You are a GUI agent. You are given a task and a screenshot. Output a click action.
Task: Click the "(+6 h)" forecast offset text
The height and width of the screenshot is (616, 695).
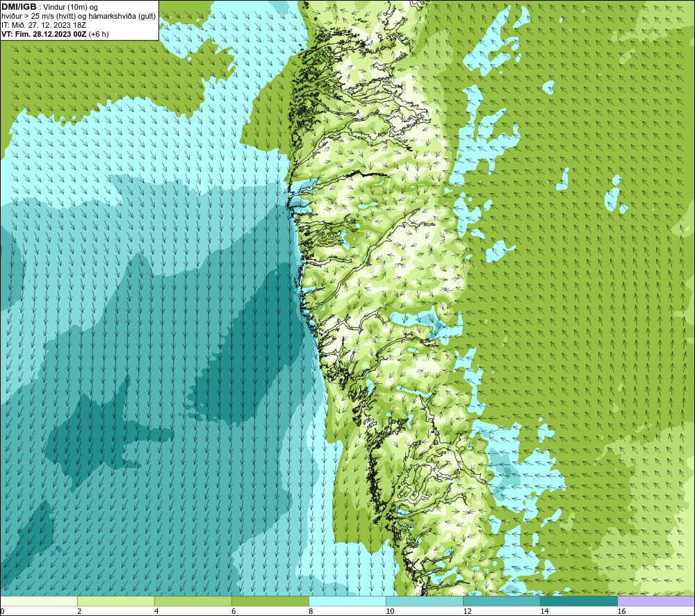click(x=99, y=34)
